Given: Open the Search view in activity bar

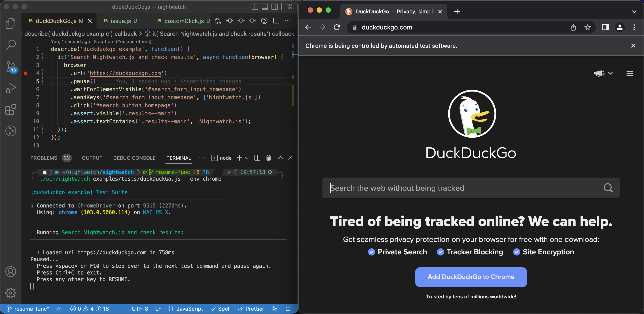Looking at the screenshot, I should pyautogui.click(x=11, y=45).
